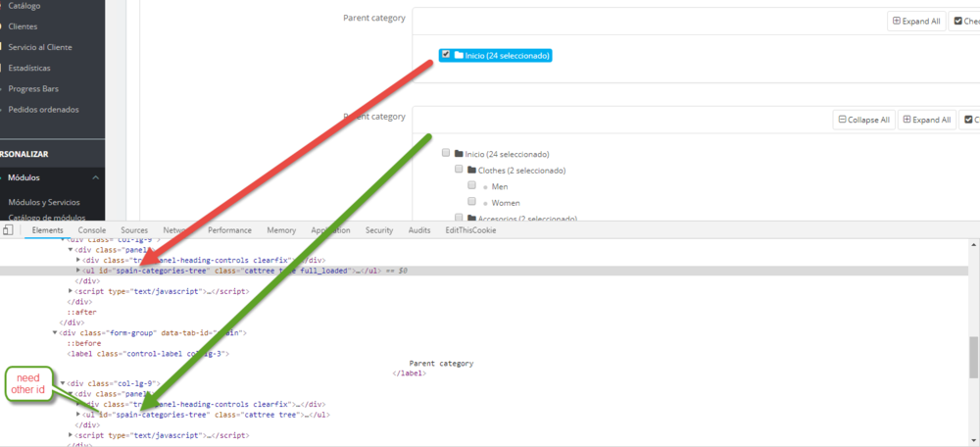
Task: Click "Parent category" text in DOM tree
Action: click(441, 364)
